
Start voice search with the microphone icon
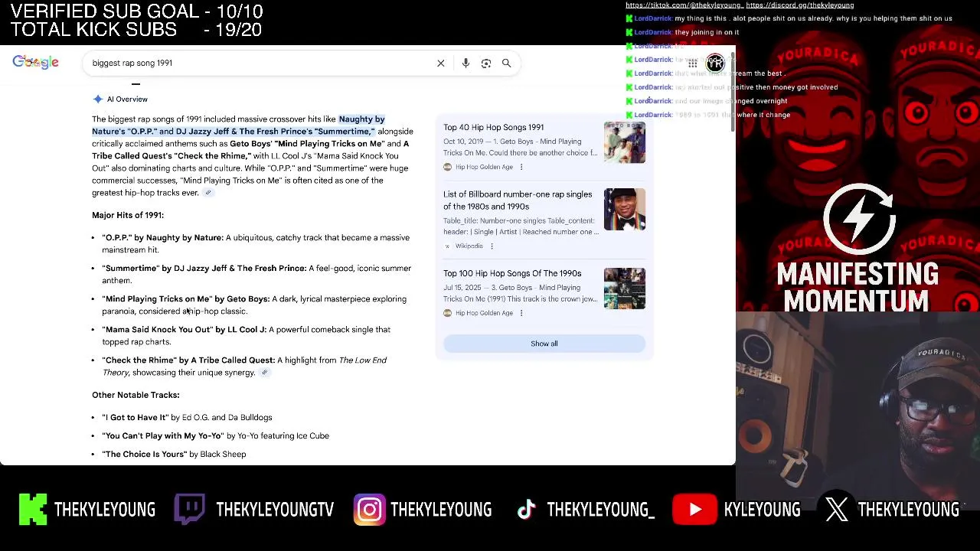[465, 64]
